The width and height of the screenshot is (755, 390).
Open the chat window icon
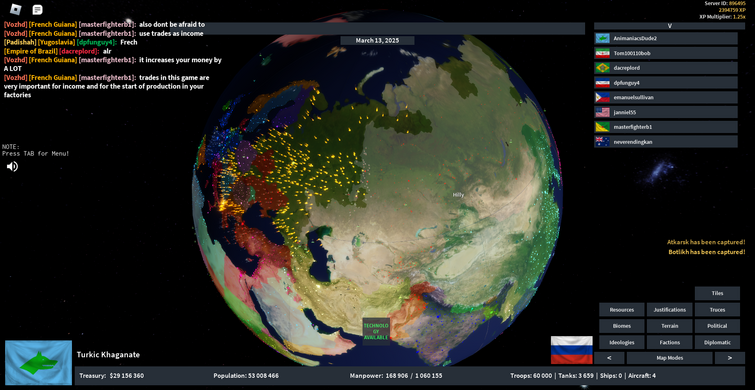click(x=38, y=10)
